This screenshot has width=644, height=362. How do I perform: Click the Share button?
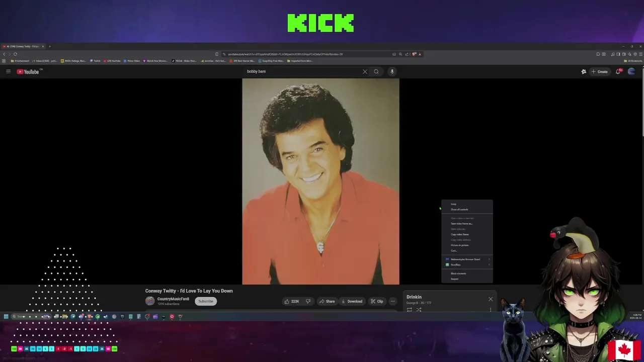click(x=327, y=301)
